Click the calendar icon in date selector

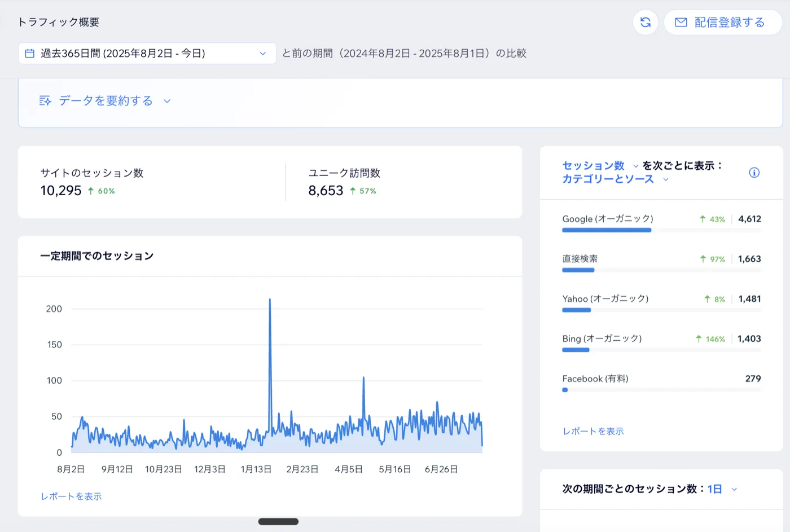tap(30, 54)
